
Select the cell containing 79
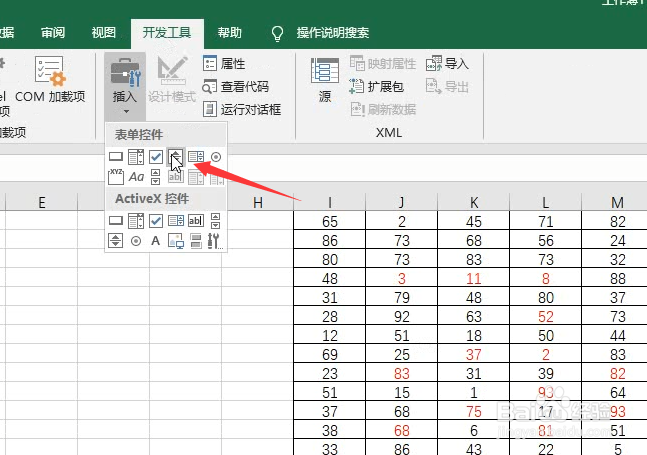401,297
